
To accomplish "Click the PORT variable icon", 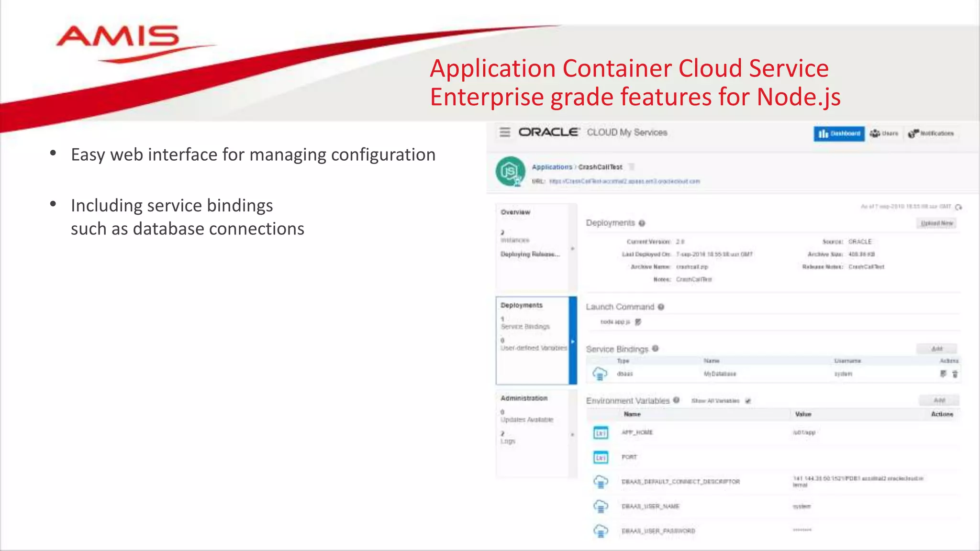I will pyautogui.click(x=601, y=458).
